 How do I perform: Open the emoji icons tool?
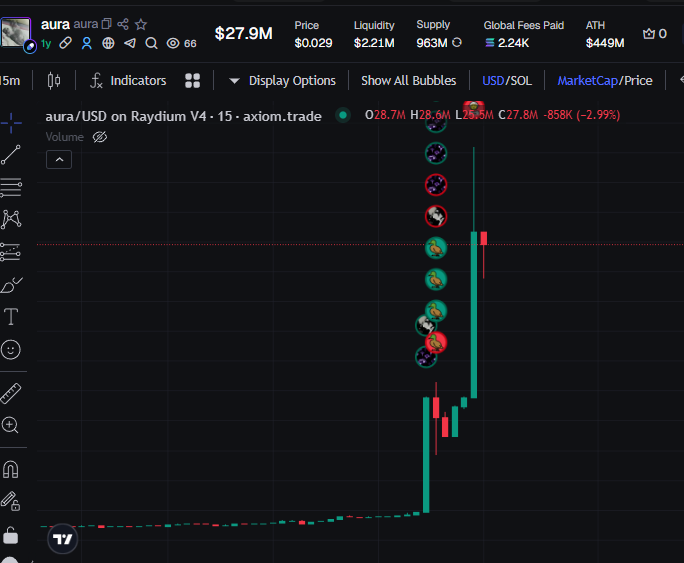[x=11, y=350]
